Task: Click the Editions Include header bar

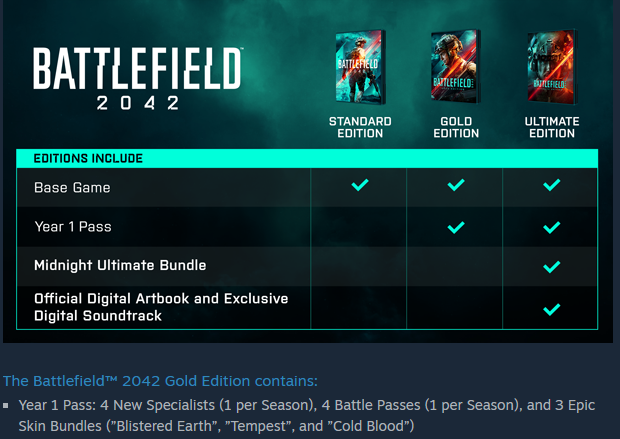Action: pos(307,159)
